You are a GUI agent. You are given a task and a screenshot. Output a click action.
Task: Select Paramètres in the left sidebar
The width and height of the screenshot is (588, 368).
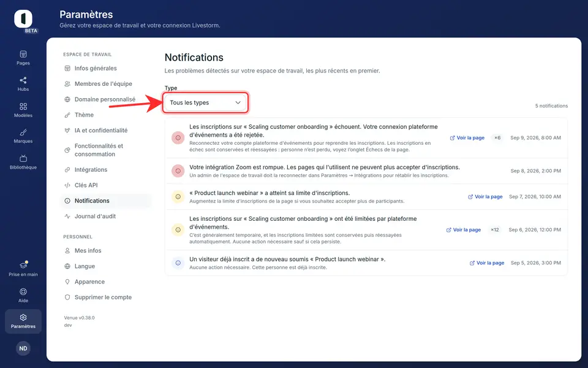pyautogui.click(x=23, y=321)
